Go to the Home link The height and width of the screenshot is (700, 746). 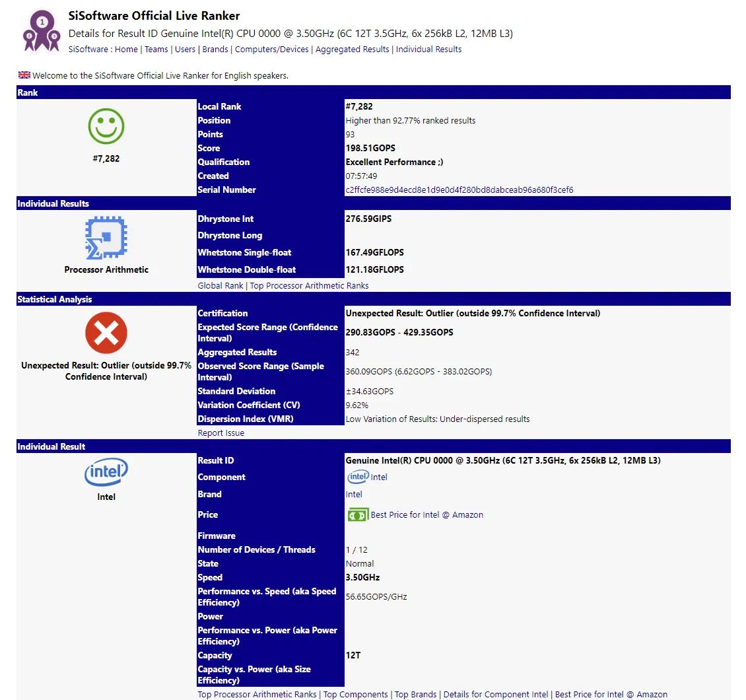click(126, 49)
